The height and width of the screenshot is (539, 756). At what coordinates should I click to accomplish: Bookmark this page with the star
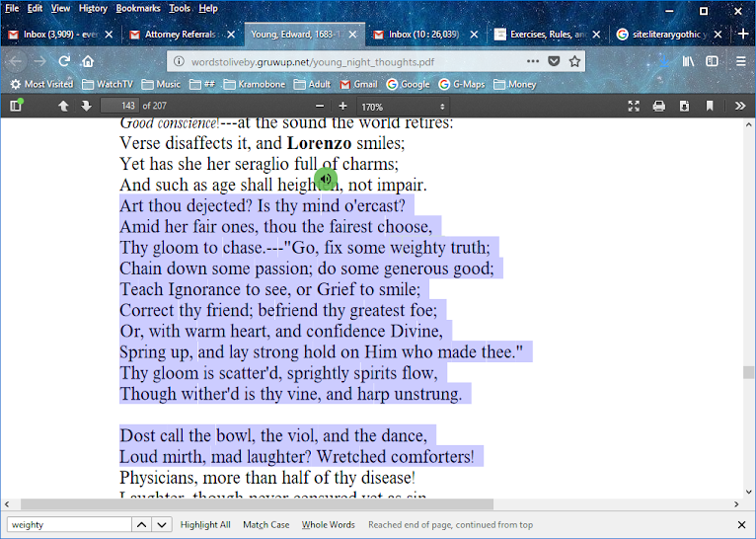574,61
